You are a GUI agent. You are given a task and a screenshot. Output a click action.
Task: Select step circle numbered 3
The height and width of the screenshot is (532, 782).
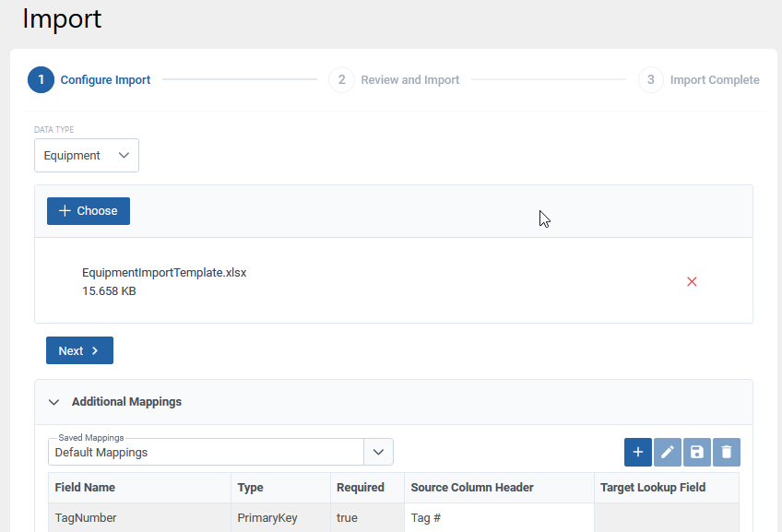pos(651,79)
